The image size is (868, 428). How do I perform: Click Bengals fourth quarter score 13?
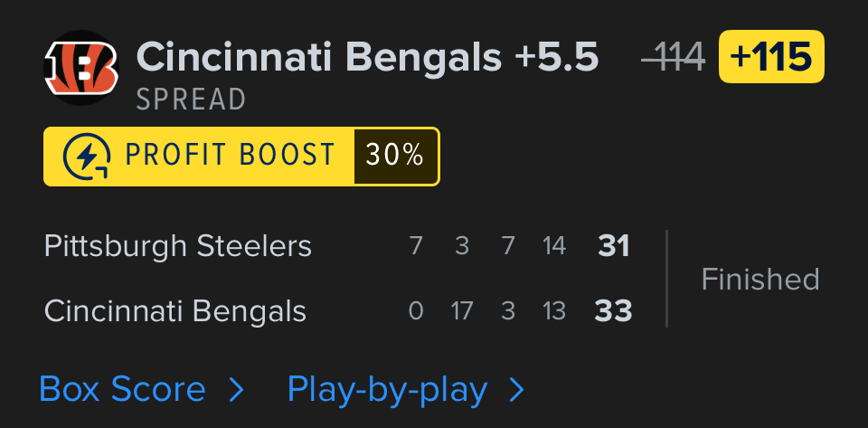pyautogui.click(x=553, y=312)
